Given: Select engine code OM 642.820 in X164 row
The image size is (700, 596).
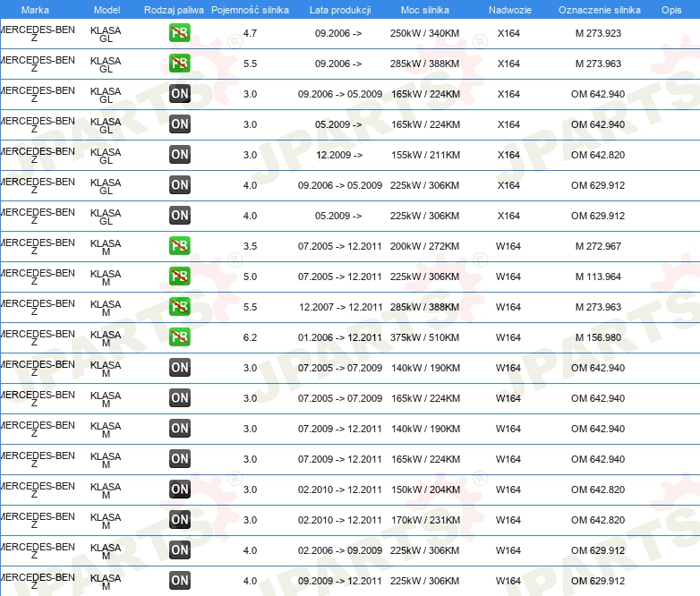Looking at the screenshot, I should coord(598,155).
